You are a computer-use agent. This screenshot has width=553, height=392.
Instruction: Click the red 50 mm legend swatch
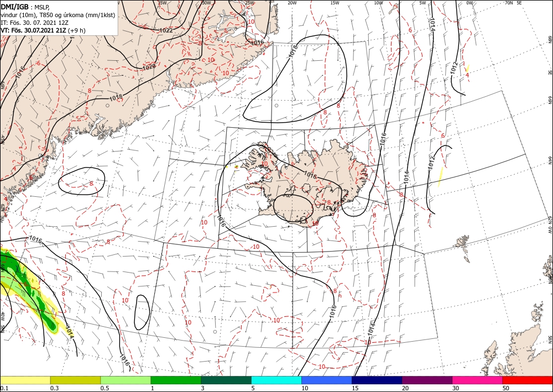click(528, 380)
